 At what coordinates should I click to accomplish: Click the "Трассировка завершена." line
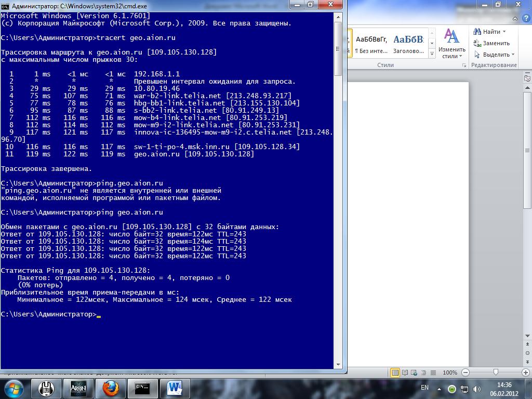tap(46, 169)
